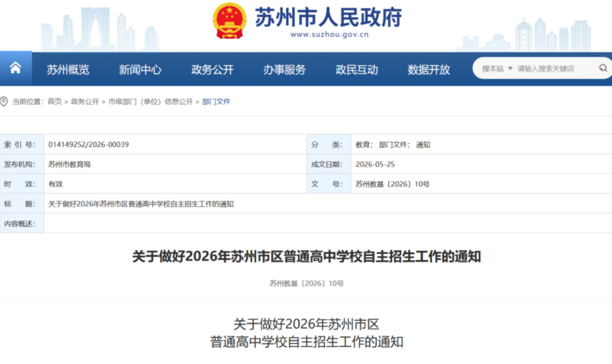612x364 pixels.
Task: Click the www.suzhou.gov.cn URL text
Action: [x=329, y=35]
